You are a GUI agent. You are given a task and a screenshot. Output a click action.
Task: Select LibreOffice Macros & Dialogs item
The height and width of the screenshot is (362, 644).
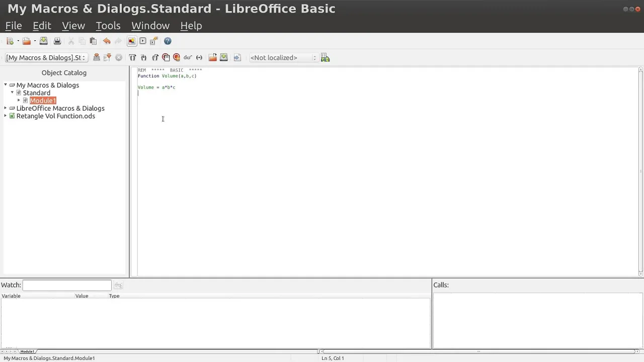pos(60,108)
